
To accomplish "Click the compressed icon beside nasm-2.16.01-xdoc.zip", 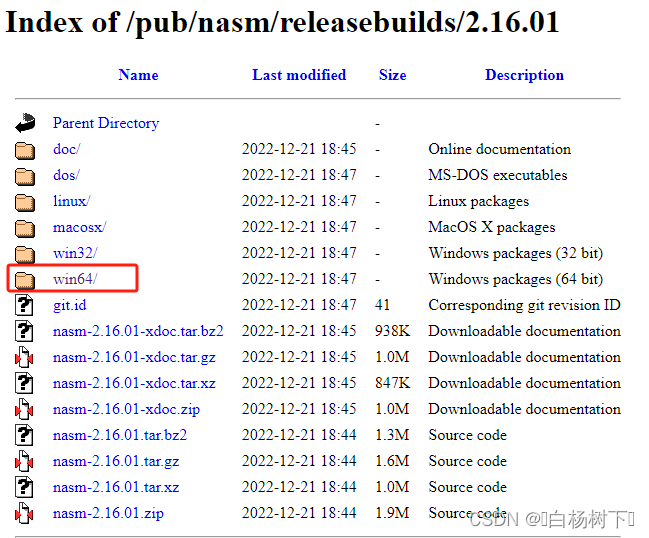I will point(24,409).
